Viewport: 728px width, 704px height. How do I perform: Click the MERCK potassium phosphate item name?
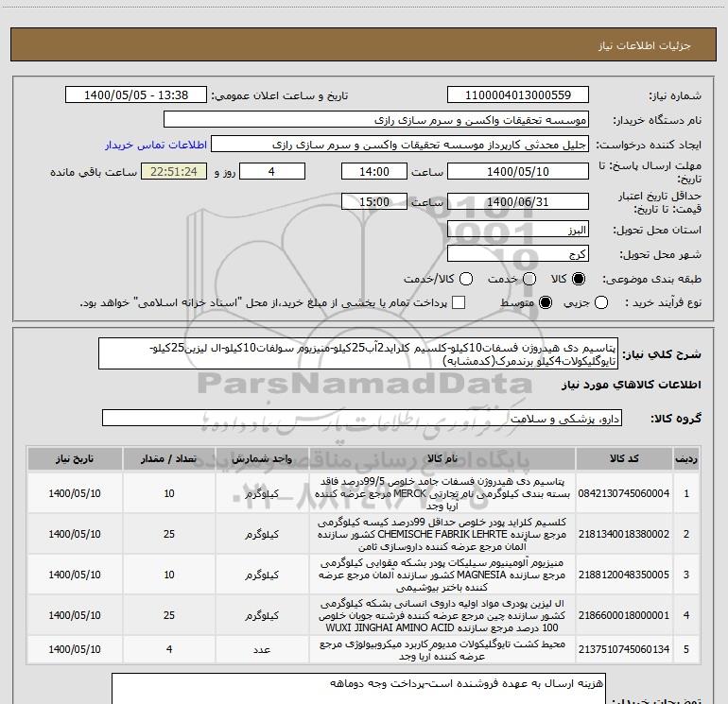[442, 493]
